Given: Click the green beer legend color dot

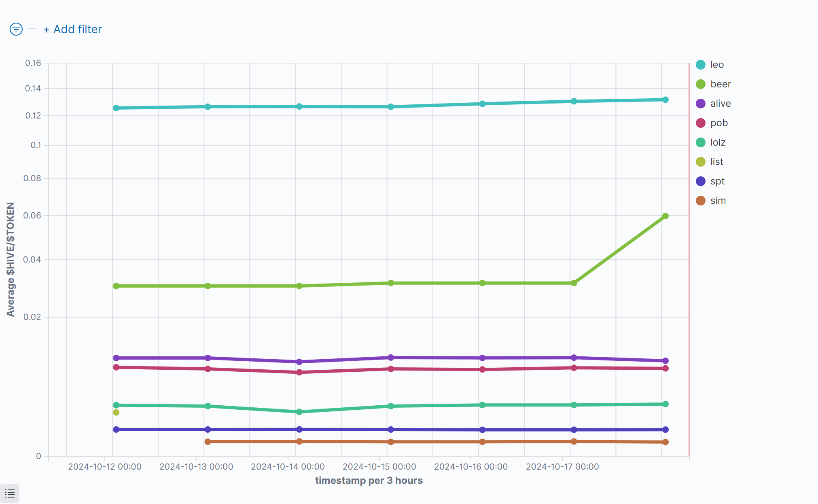Looking at the screenshot, I should click(x=701, y=84).
